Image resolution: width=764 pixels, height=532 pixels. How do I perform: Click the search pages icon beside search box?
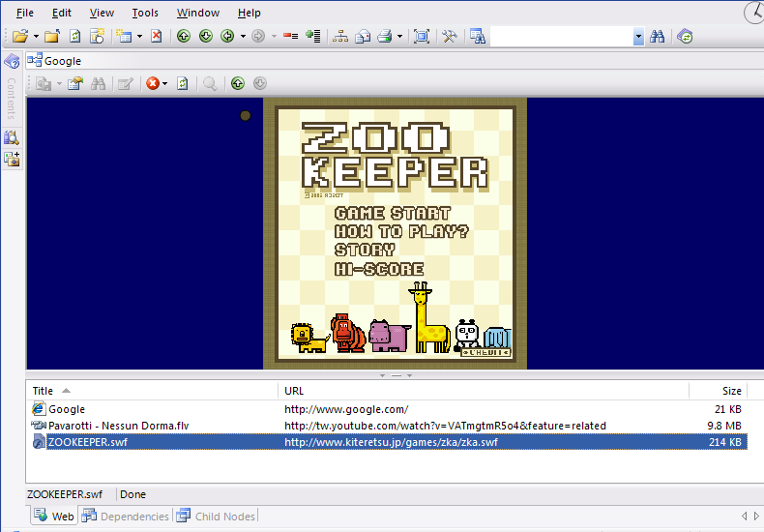[x=478, y=36]
